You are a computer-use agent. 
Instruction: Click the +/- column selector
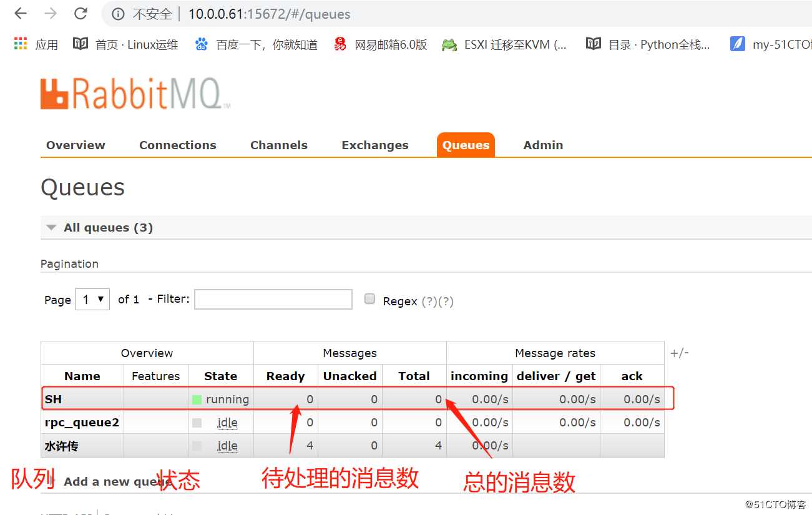click(679, 353)
